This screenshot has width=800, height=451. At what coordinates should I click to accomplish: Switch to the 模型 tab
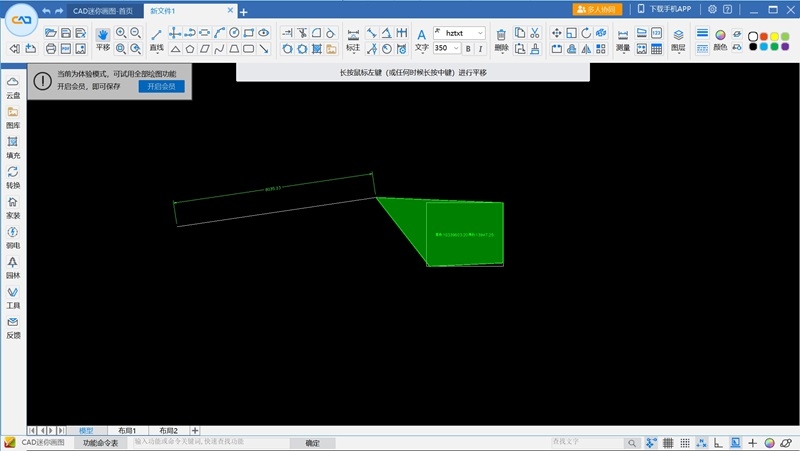point(86,431)
